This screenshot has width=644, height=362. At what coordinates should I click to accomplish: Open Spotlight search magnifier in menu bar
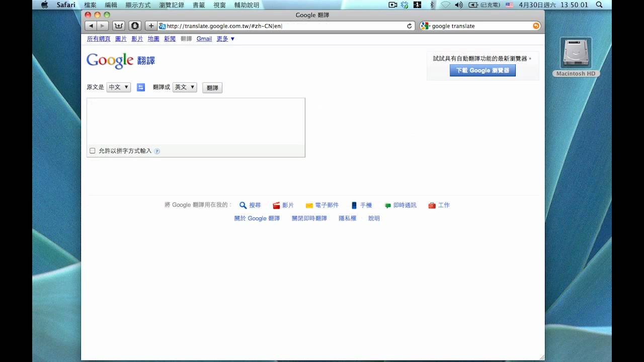(x=599, y=5)
